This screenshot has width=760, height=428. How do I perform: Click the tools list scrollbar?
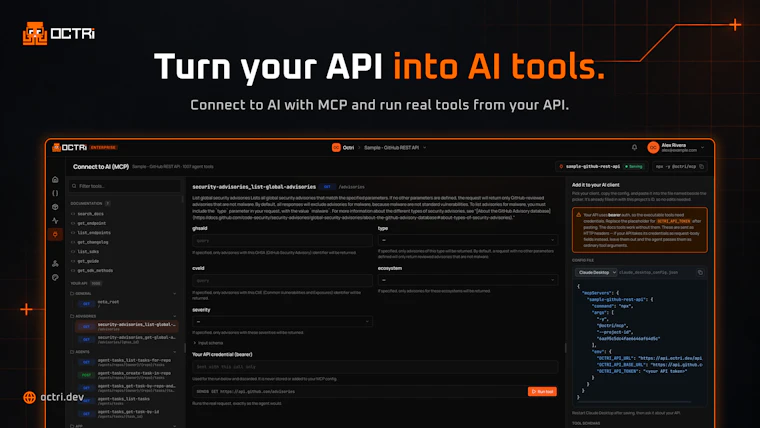tap(182, 199)
